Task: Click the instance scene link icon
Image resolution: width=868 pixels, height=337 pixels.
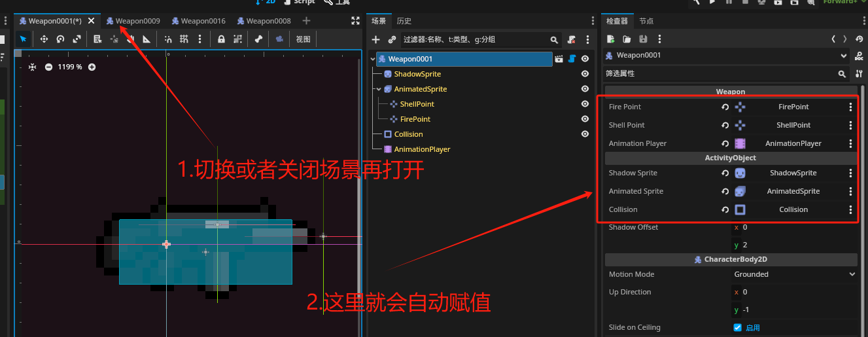Action: pyautogui.click(x=392, y=40)
